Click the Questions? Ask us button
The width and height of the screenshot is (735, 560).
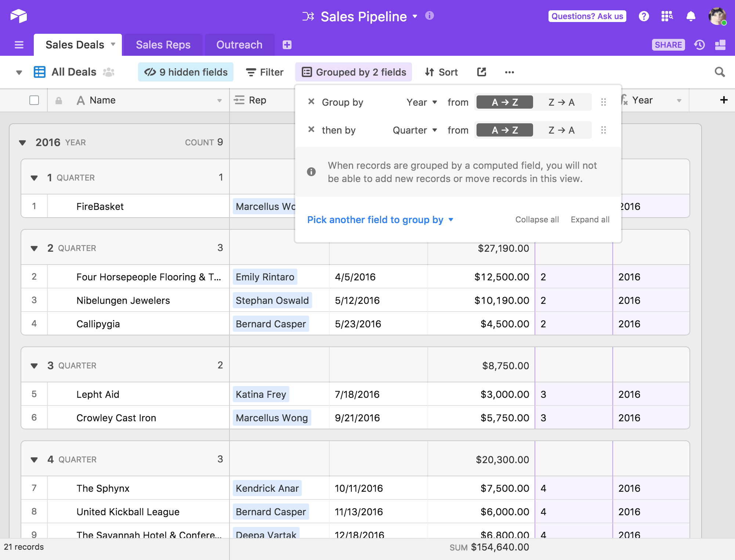587,16
